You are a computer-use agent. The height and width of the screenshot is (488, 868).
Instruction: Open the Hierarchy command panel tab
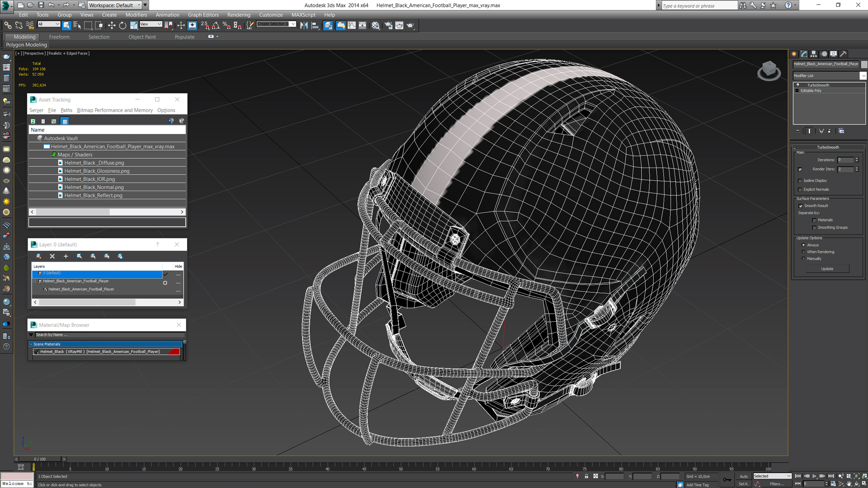[814, 54]
